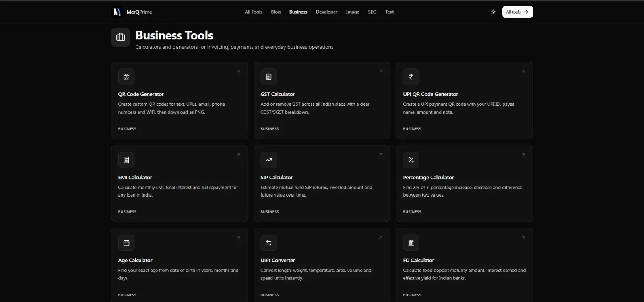Screen dimensions: 644x302
Task: Click the bank icon on FD Calculator
Action: [411, 243]
